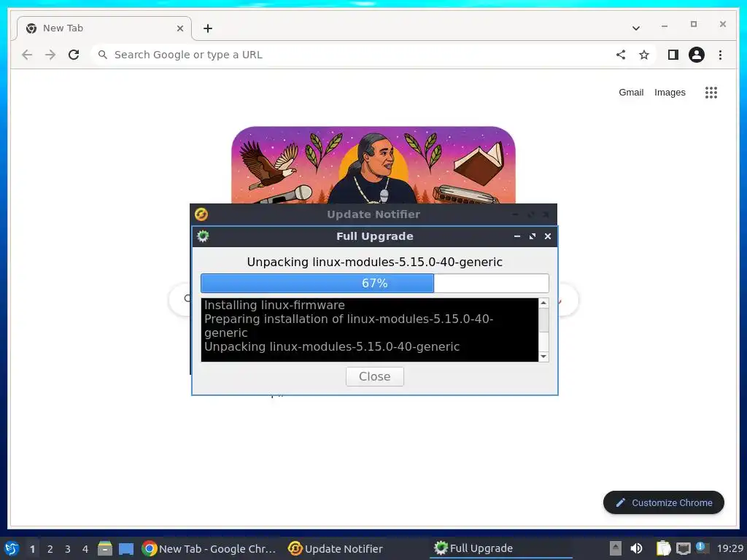The height and width of the screenshot is (560, 747).
Task: Expand the system tray hidden icons arrow
Action: click(x=616, y=548)
